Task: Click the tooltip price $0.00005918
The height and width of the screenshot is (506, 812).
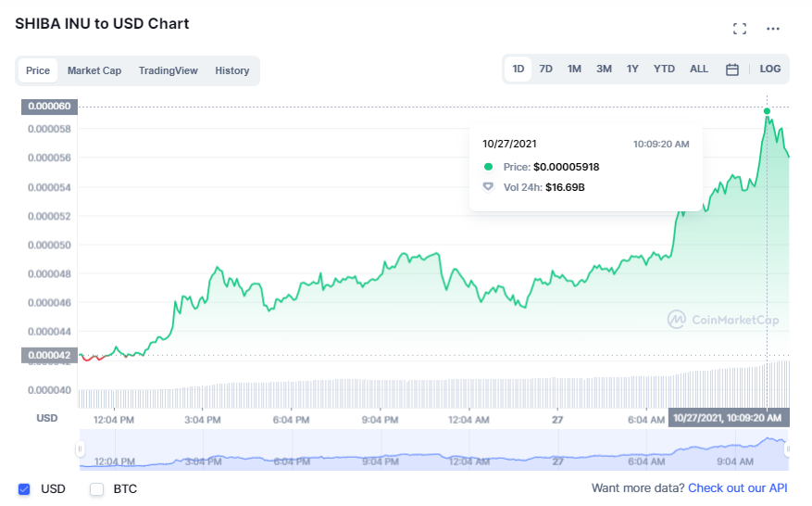Action: 566,167
